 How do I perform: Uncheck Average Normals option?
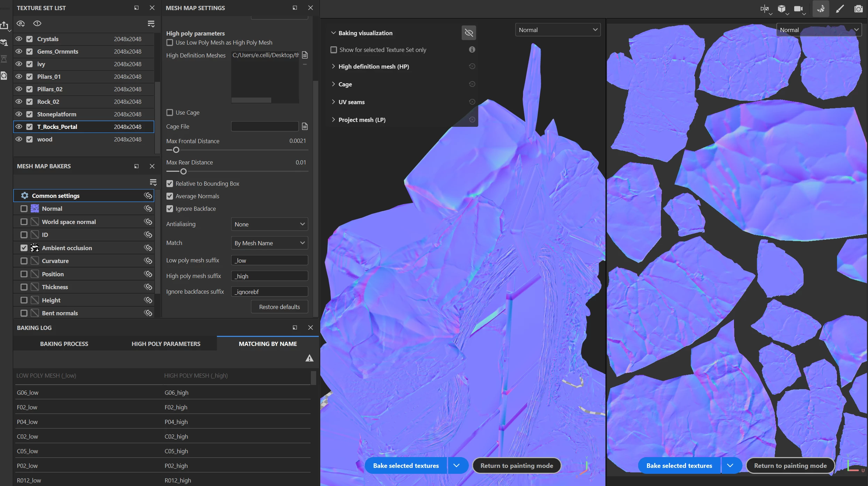[170, 196]
